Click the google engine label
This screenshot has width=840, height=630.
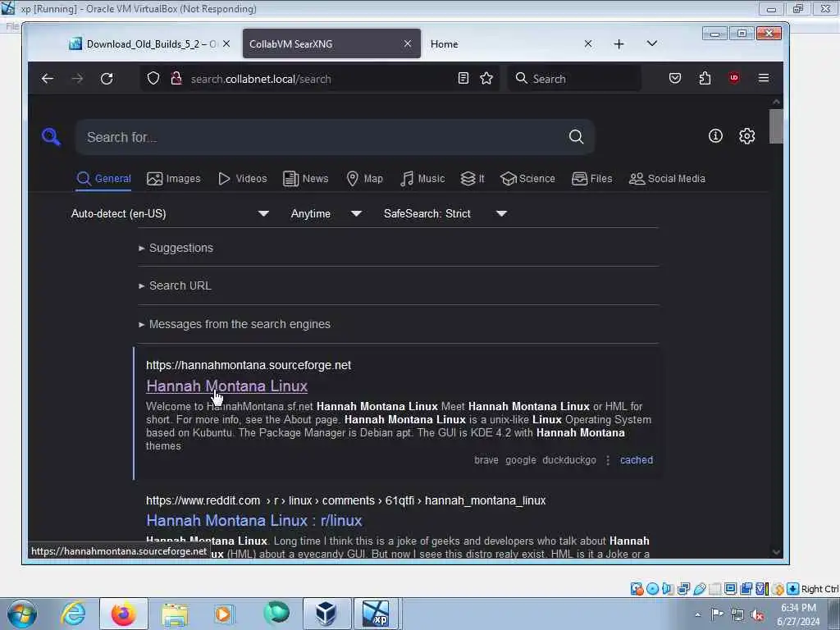tap(521, 459)
